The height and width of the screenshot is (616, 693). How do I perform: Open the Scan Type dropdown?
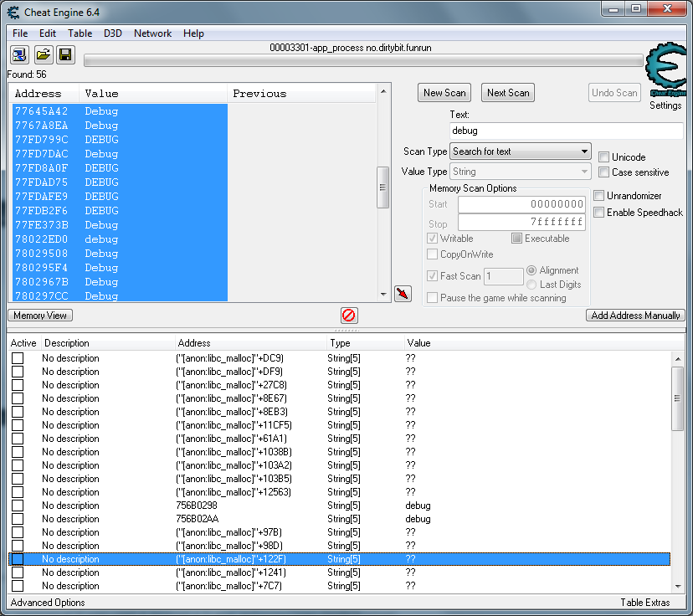pyautogui.click(x=521, y=151)
